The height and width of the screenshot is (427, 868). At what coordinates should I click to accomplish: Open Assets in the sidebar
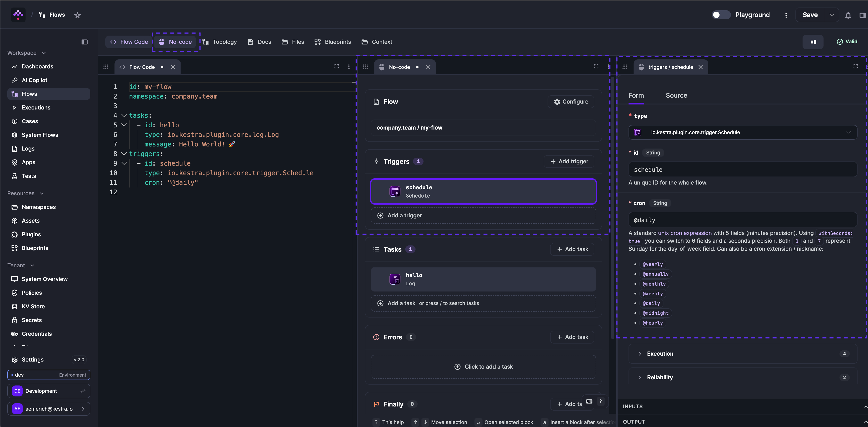pos(49,220)
